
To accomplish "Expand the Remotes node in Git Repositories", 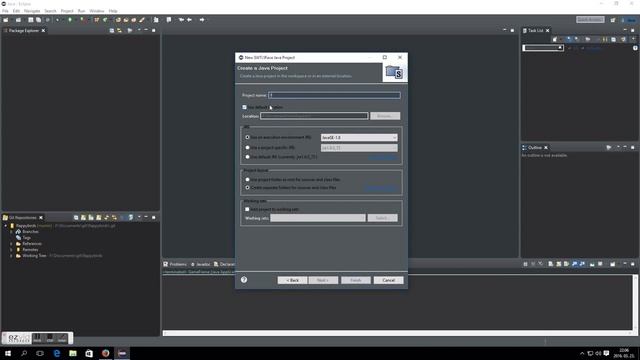I will (x=11, y=249).
